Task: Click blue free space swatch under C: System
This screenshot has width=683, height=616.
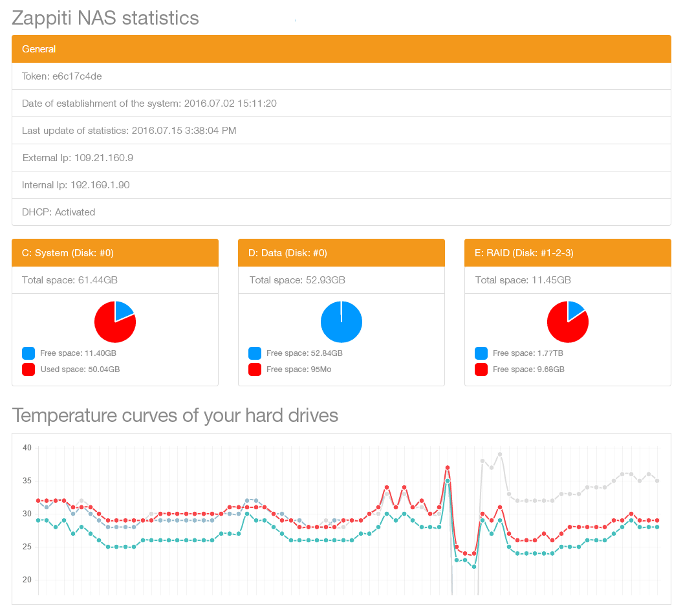Action: (x=28, y=353)
